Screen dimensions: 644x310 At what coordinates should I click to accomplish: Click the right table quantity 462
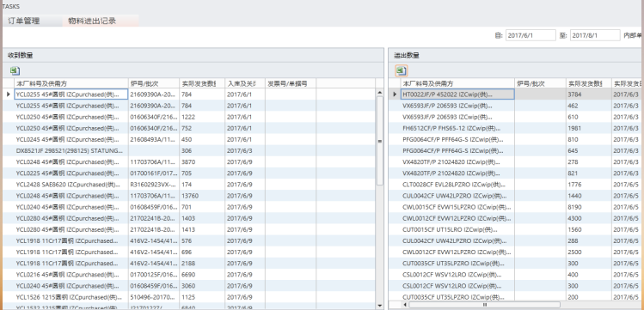click(589, 106)
